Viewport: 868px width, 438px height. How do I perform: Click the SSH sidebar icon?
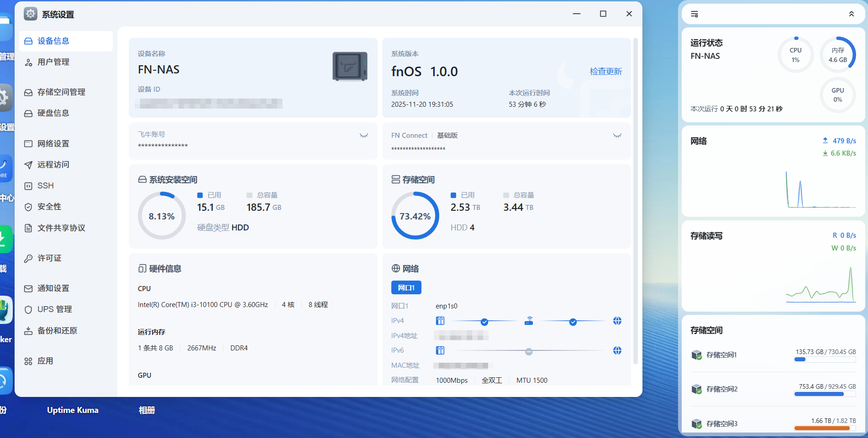pos(28,186)
